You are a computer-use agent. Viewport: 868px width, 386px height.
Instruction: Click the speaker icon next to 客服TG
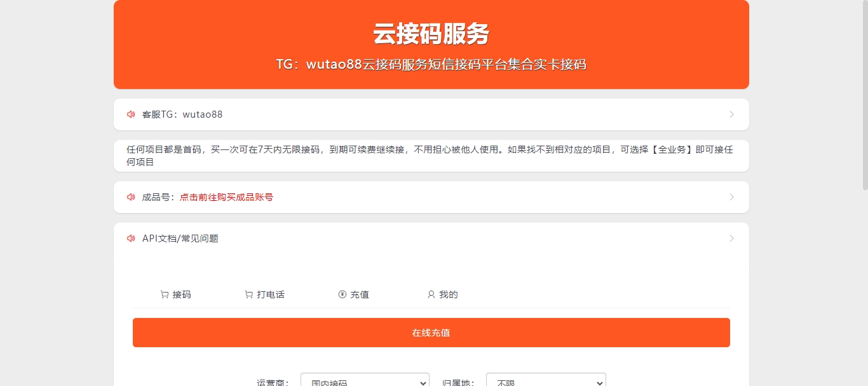pyautogui.click(x=131, y=114)
